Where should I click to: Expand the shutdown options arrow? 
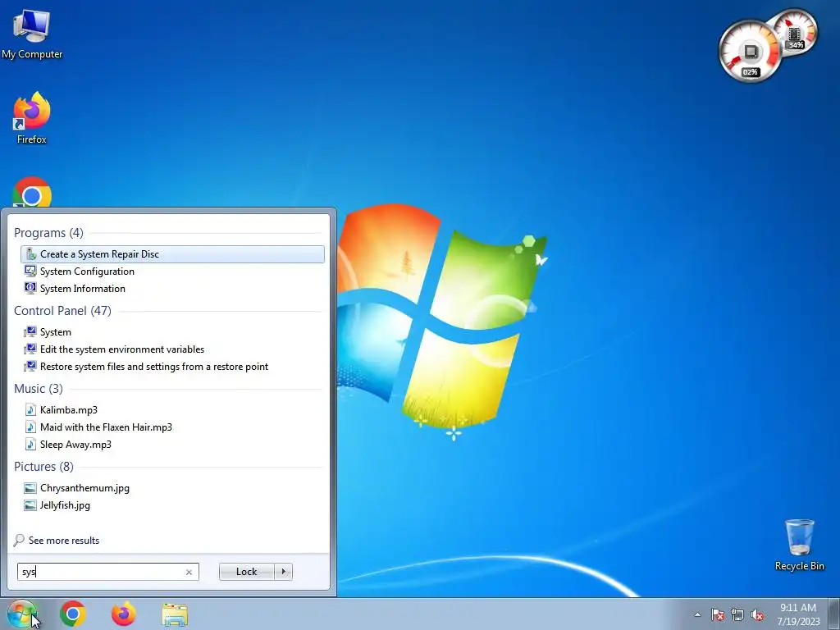point(283,572)
